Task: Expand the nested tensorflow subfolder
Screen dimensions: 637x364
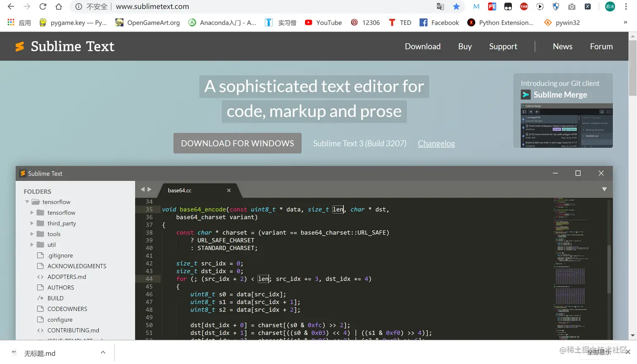Action: tap(32, 212)
